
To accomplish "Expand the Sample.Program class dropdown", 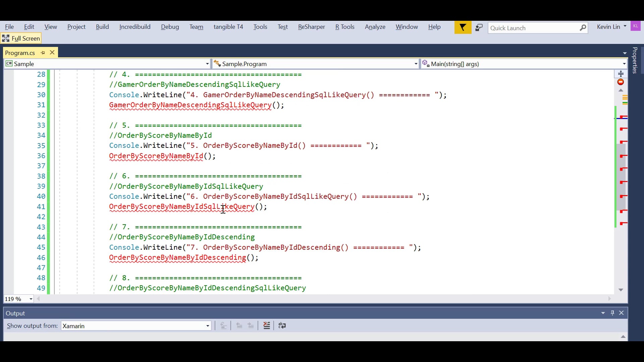I will tap(416, 64).
